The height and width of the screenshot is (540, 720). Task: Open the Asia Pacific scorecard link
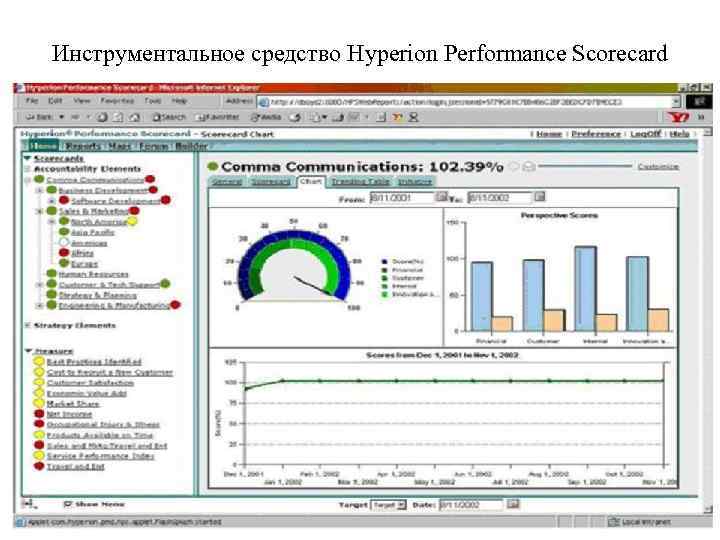93,232
